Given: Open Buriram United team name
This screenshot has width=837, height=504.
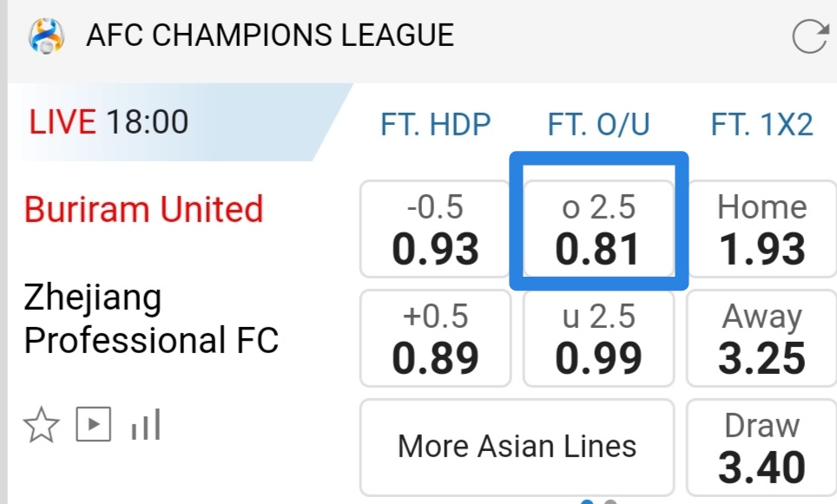Looking at the screenshot, I should point(143,210).
